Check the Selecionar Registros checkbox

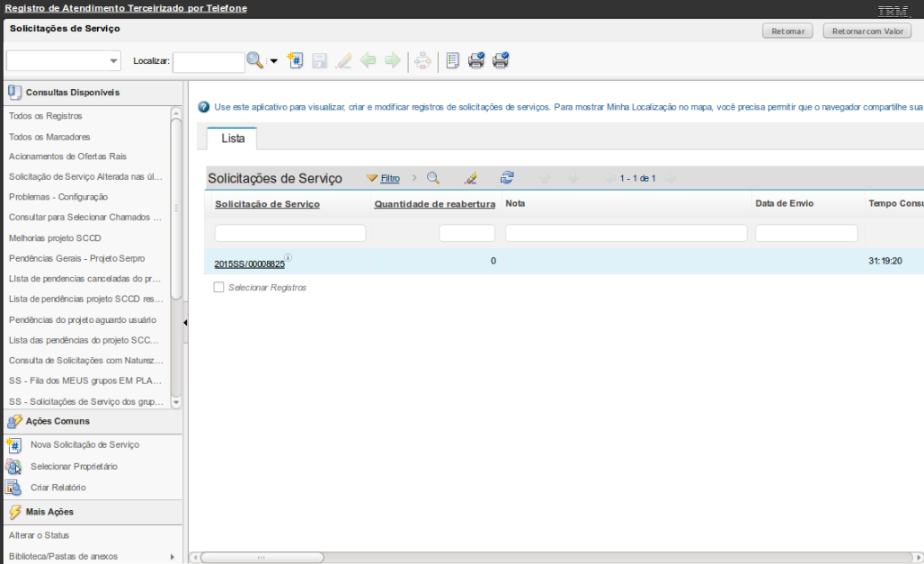pyautogui.click(x=218, y=287)
